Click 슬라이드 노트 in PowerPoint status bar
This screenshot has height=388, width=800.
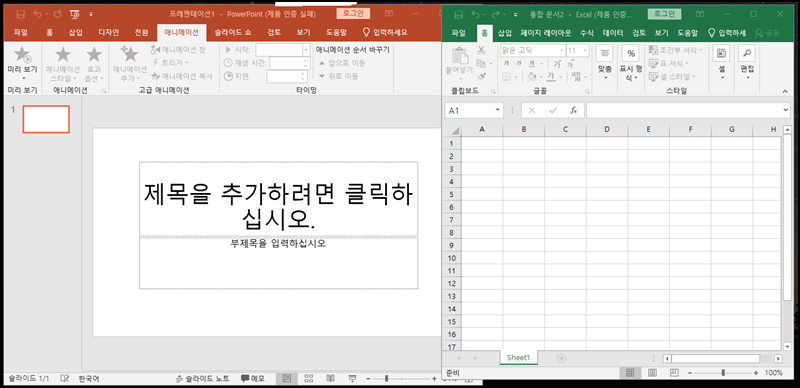point(202,378)
